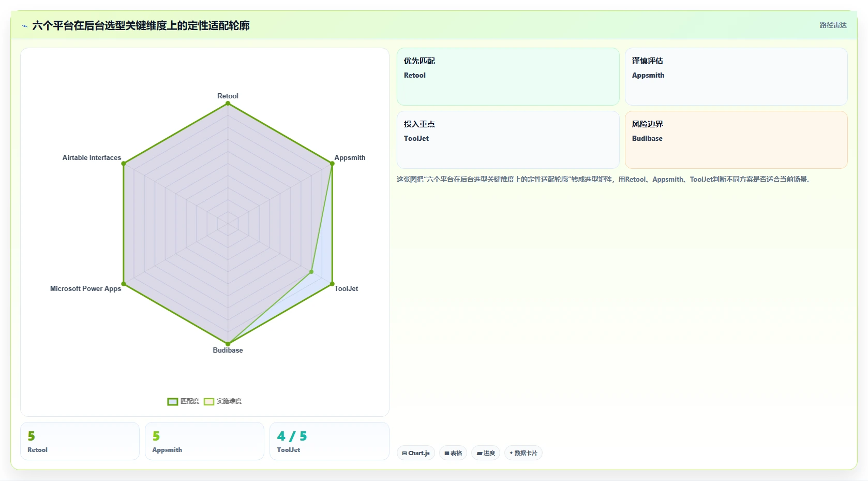Viewport: 868px width, 481px height.
Task: Open the 谨慎评估 Appsmith card
Action: click(x=736, y=77)
